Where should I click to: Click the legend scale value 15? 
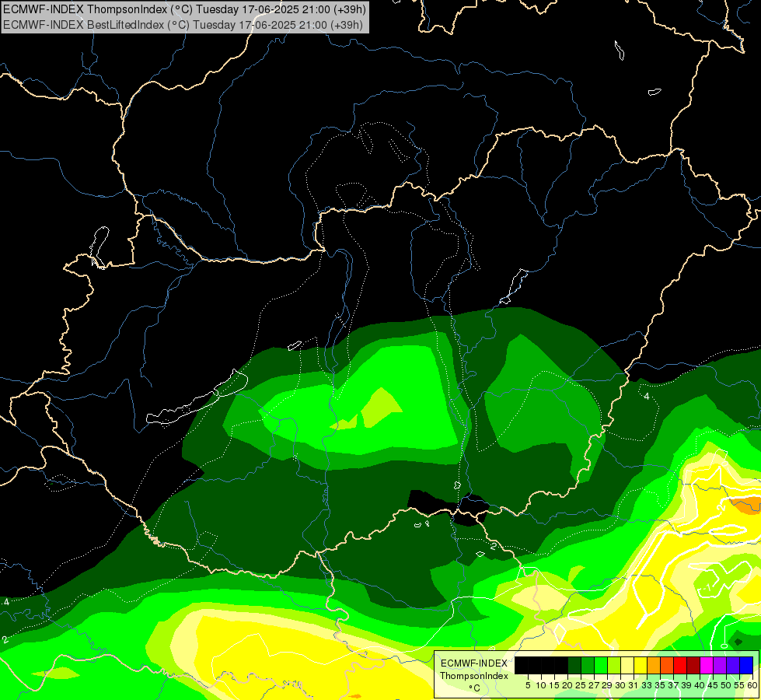pos(555,685)
